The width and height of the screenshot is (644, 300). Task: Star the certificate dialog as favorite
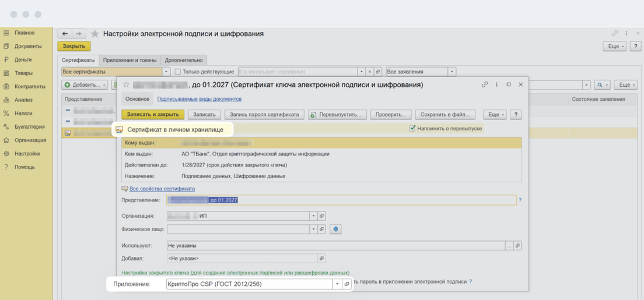click(x=126, y=85)
